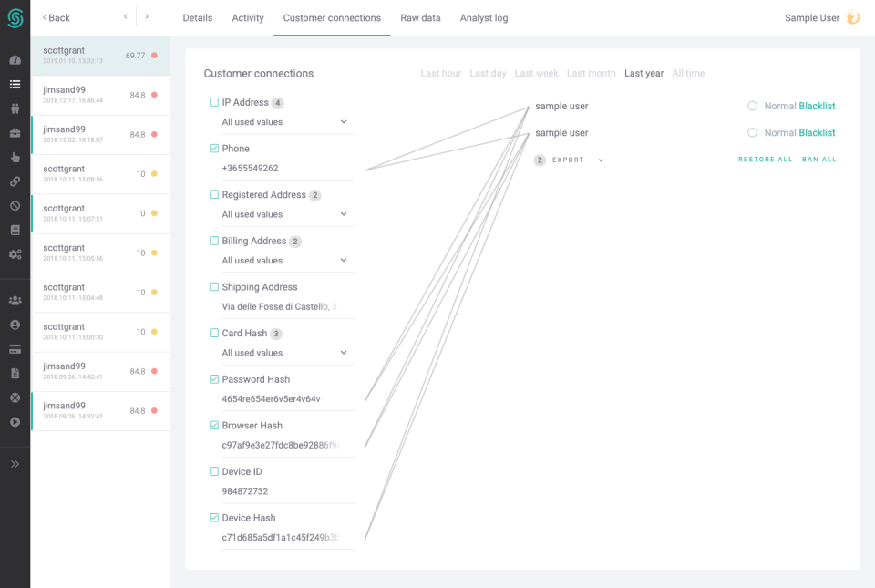Click the play circle icon in sidebar

[x=15, y=422]
